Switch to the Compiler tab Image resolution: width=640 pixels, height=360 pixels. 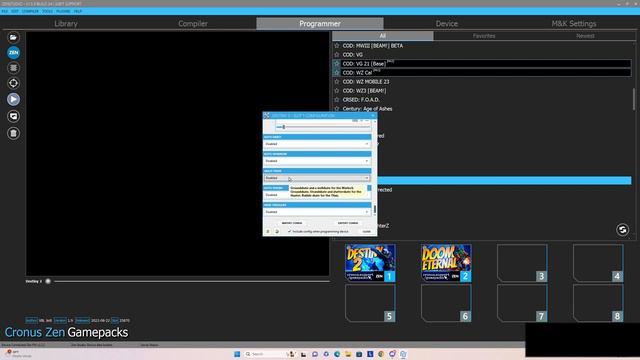[x=193, y=24]
